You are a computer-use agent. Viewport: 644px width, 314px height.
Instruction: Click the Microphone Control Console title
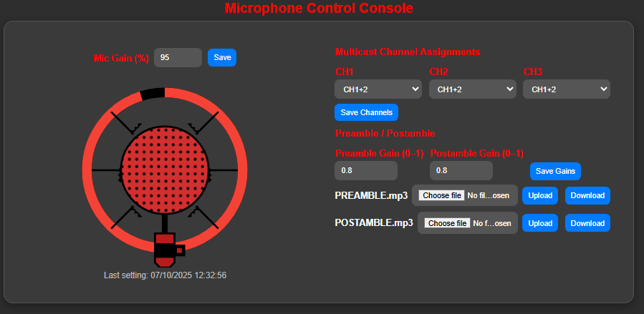tap(319, 9)
